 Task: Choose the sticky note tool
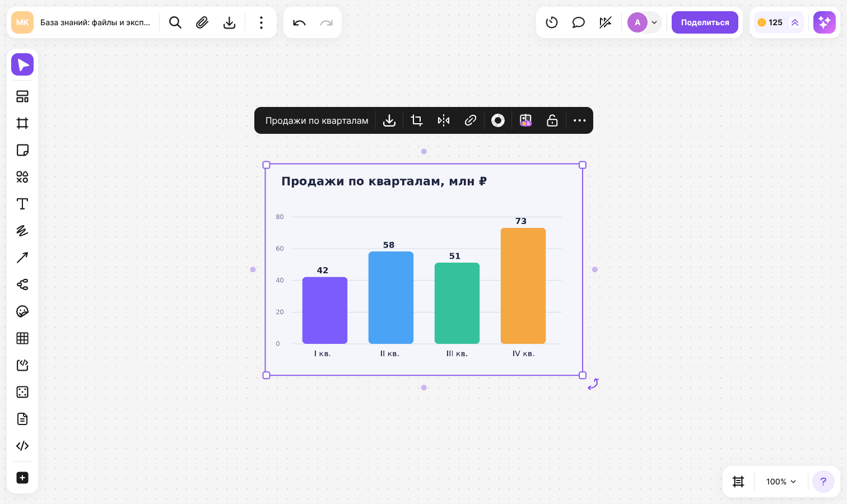point(22,150)
